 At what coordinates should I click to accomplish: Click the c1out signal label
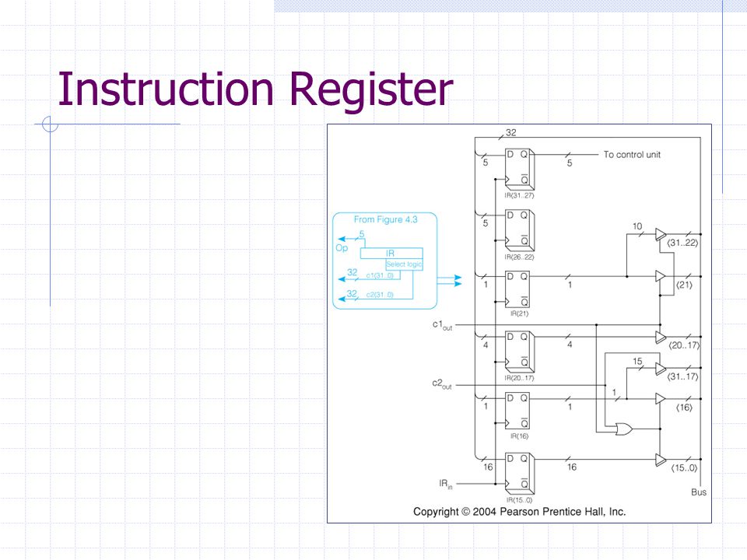(442, 325)
